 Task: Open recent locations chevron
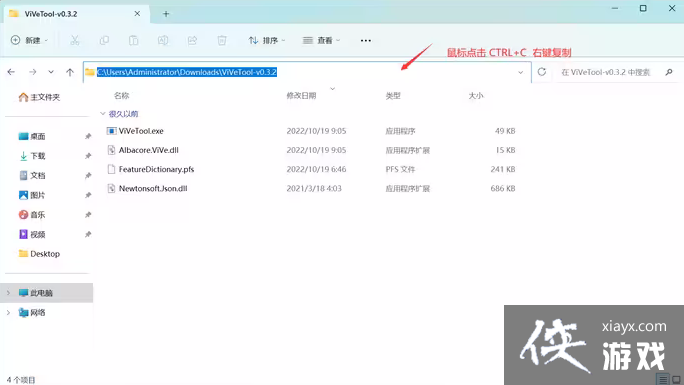tap(51, 72)
